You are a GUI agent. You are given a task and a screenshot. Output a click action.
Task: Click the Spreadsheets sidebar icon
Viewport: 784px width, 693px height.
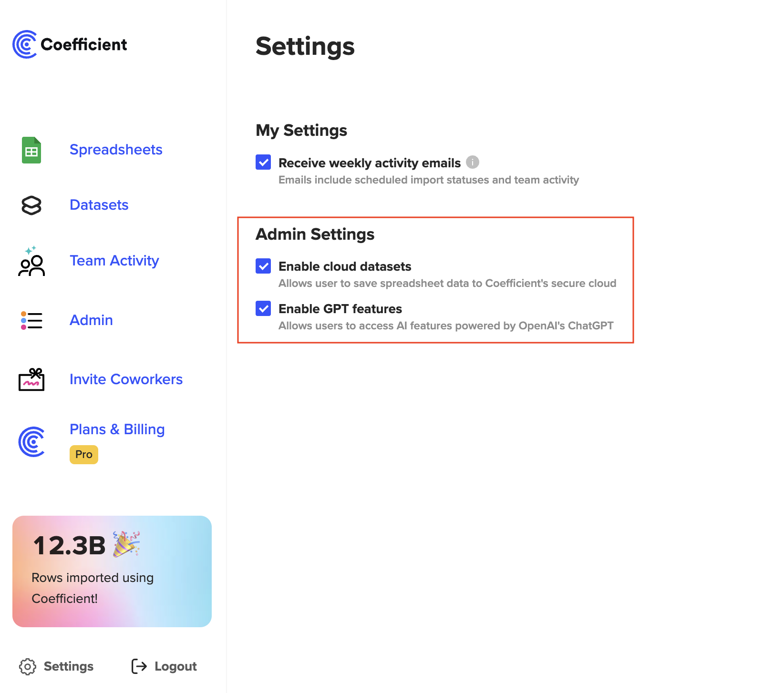pyautogui.click(x=31, y=150)
